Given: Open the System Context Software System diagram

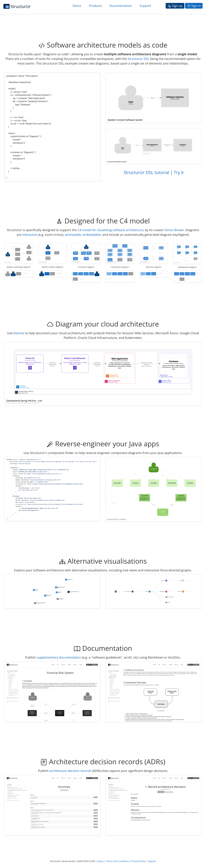Looking at the screenshot, I should 153,98.
